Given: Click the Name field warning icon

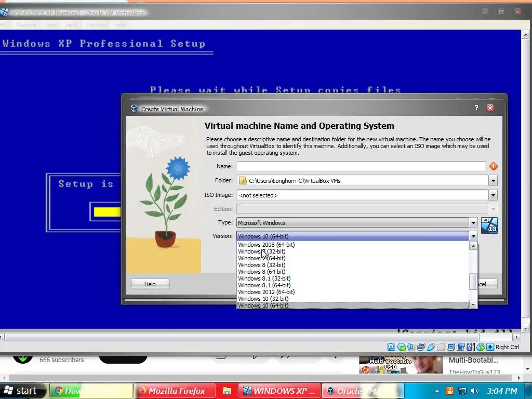Looking at the screenshot, I should pos(494,166).
